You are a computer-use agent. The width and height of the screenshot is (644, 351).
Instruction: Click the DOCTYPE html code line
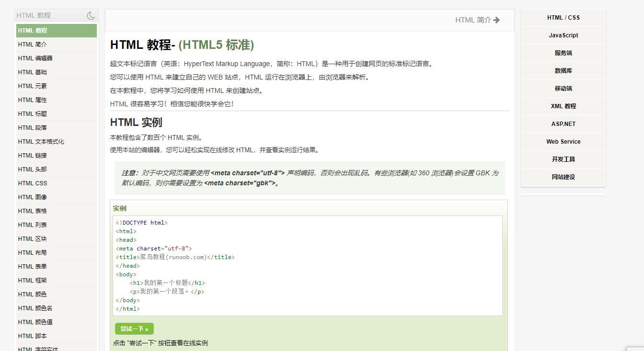142,223
